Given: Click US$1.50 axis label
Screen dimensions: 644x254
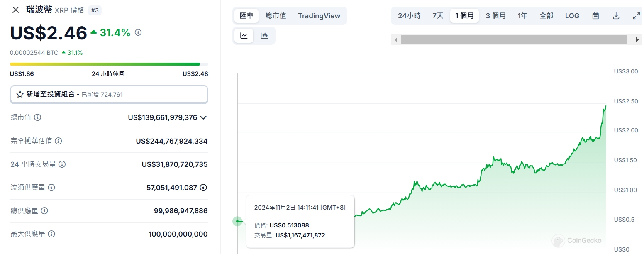Looking at the screenshot, I should click(625, 160).
